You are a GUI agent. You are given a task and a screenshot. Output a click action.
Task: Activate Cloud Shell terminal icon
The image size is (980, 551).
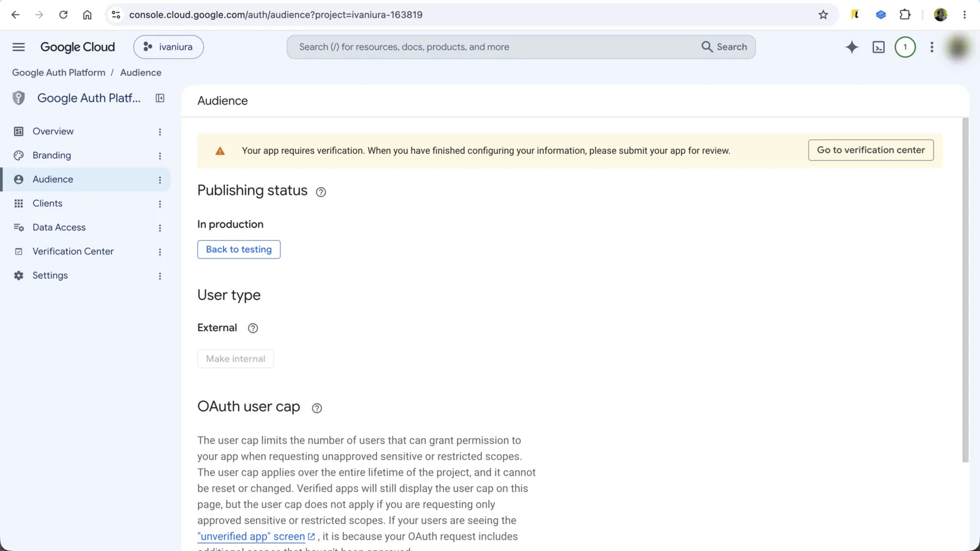click(x=878, y=47)
